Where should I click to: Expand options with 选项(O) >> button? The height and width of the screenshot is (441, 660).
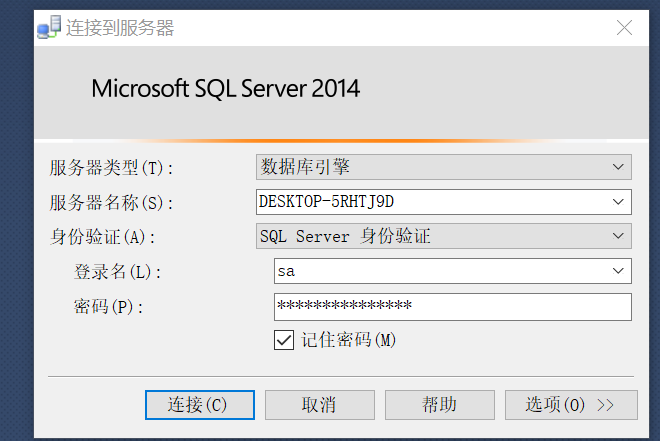[571, 405]
